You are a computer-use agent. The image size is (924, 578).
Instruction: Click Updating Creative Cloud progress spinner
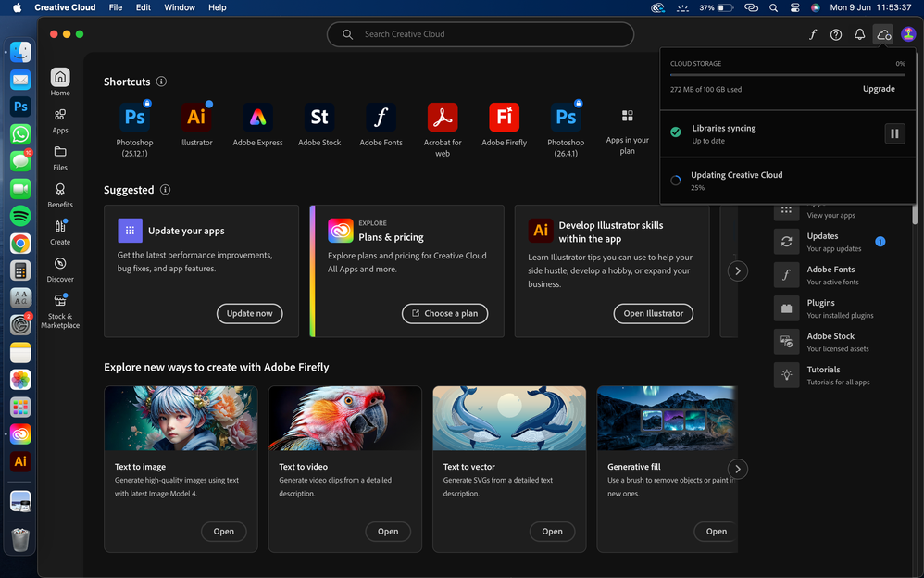coord(676,181)
